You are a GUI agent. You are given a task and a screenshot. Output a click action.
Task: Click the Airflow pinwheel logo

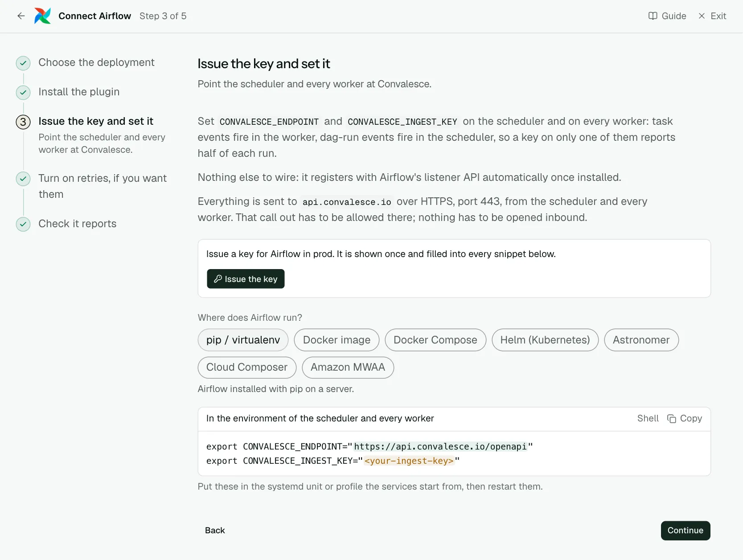click(42, 16)
